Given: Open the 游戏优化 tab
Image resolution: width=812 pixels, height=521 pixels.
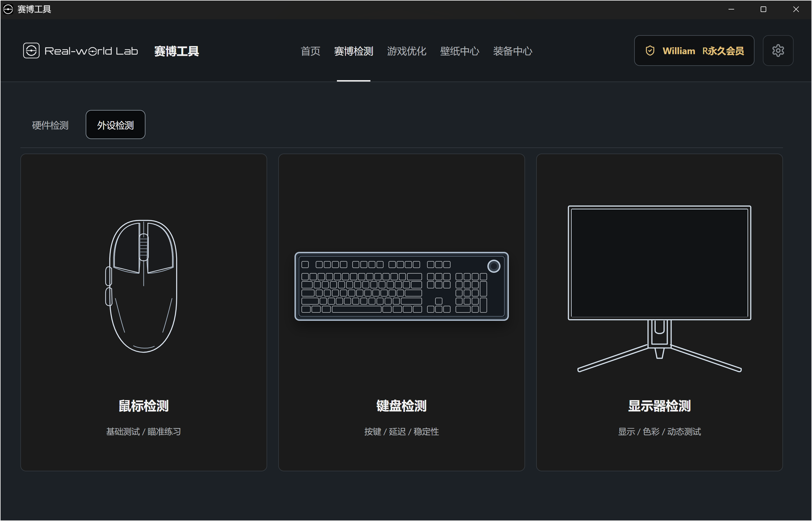Looking at the screenshot, I should pyautogui.click(x=406, y=51).
